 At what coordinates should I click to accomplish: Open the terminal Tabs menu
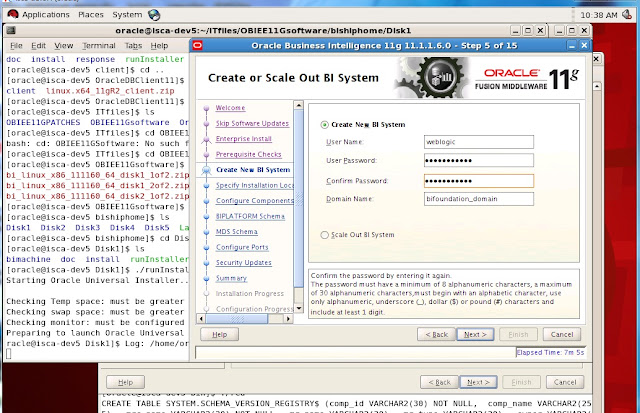point(133,46)
